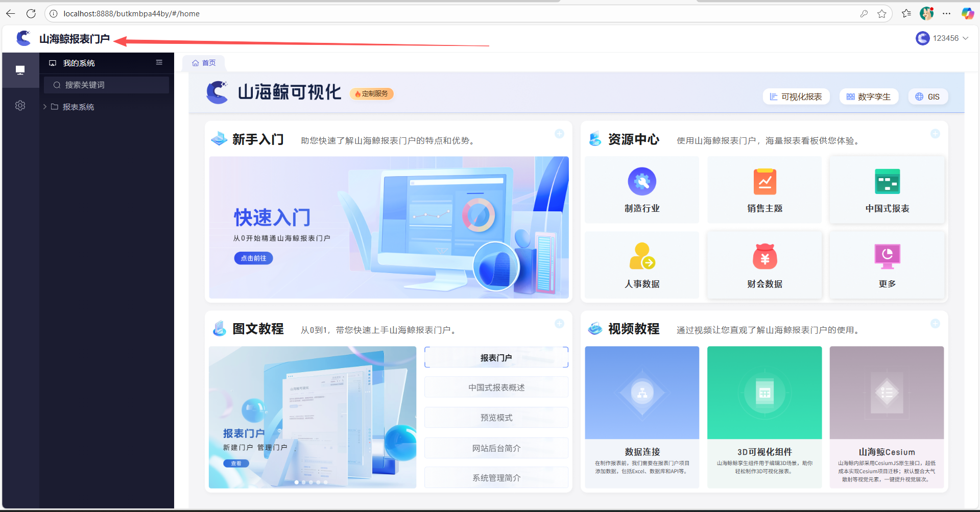The image size is (980, 512).
Task: Click the 制造行业 resource icon
Action: click(642, 182)
